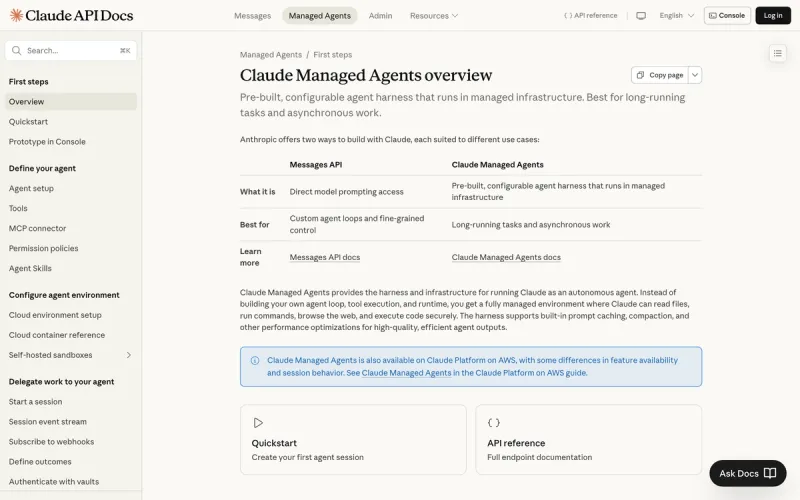Follow the Messages API docs link
Screen dimensions: 800x500
pyautogui.click(x=325, y=257)
